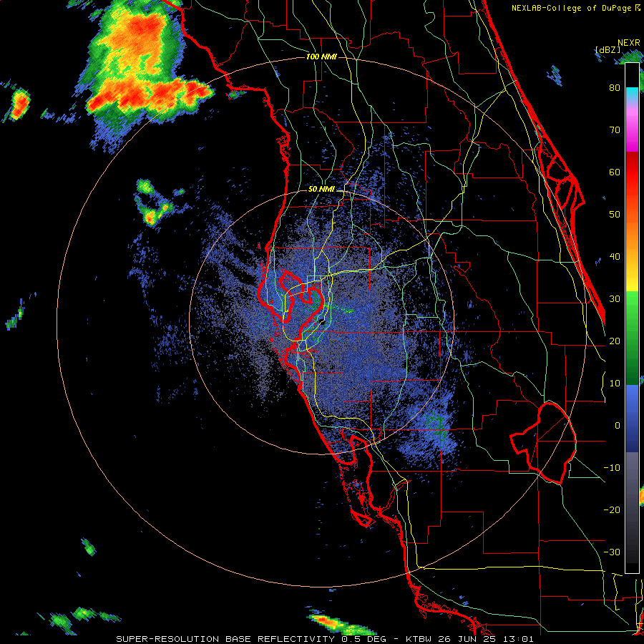Click the 100 NMI range ring label
Screen dimensions: 644x644
pos(321,57)
